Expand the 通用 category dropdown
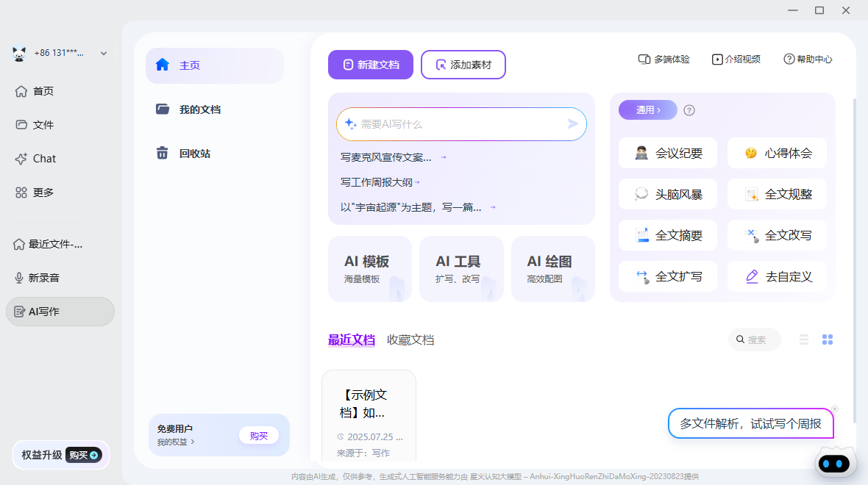Image resolution: width=868 pixels, height=485 pixels. [x=647, y=110]
